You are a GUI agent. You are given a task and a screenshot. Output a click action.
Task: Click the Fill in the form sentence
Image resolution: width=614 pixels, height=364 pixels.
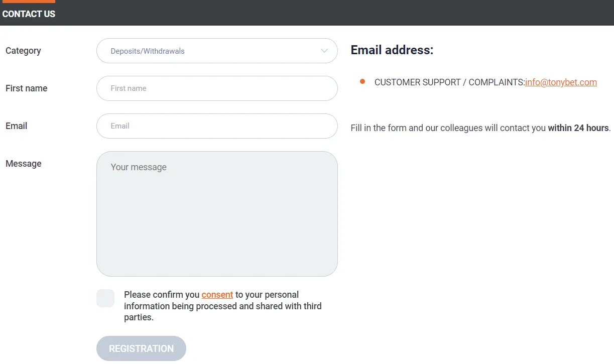coord(447,128)
